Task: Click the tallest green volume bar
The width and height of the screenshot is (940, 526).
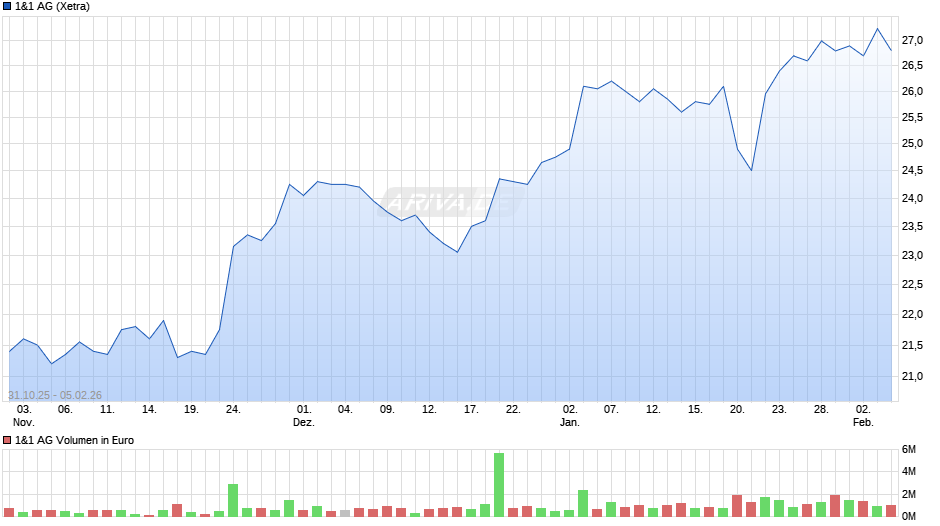Action: click(x=499, y=485)
